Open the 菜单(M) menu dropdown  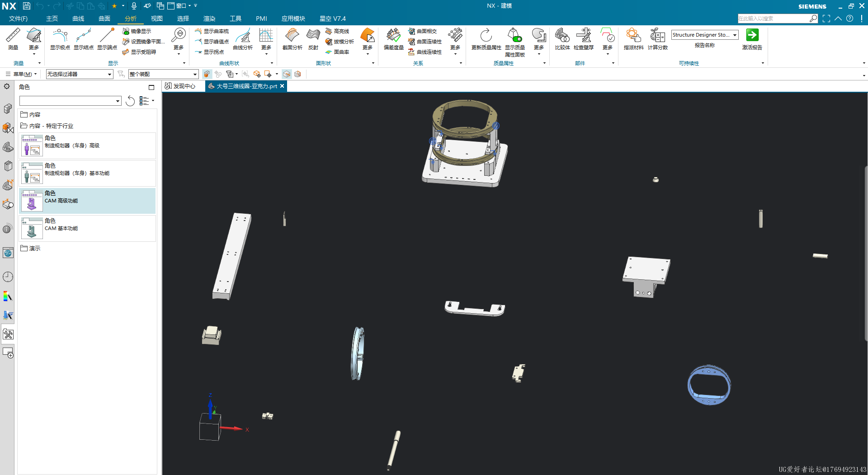coord(21,74)
